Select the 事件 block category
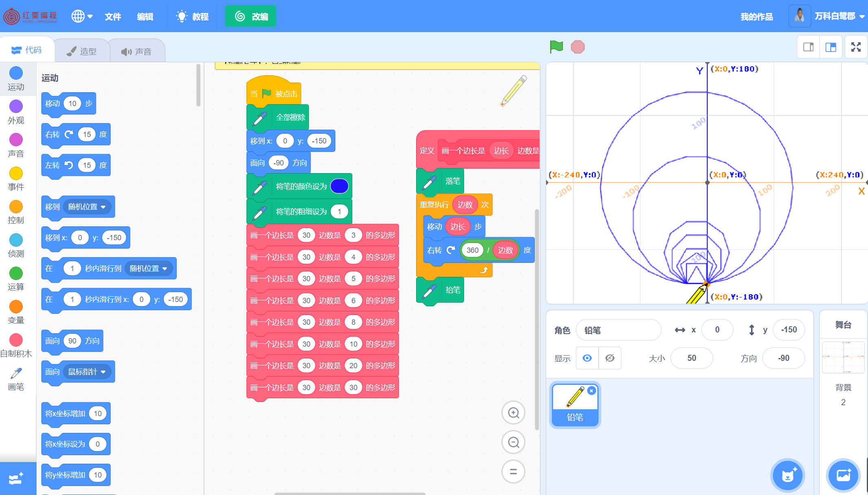 16,179
